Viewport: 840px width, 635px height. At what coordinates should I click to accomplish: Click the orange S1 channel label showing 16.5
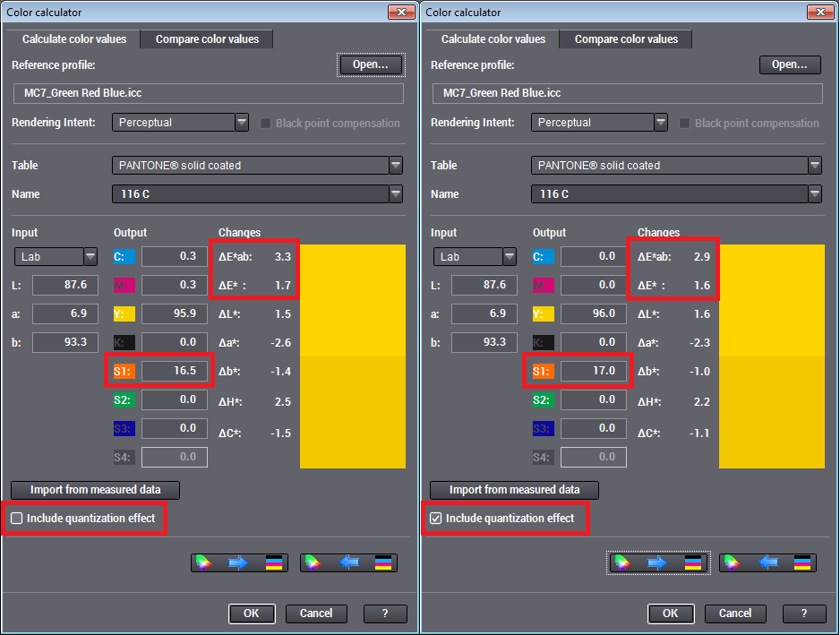pos(124,371)
